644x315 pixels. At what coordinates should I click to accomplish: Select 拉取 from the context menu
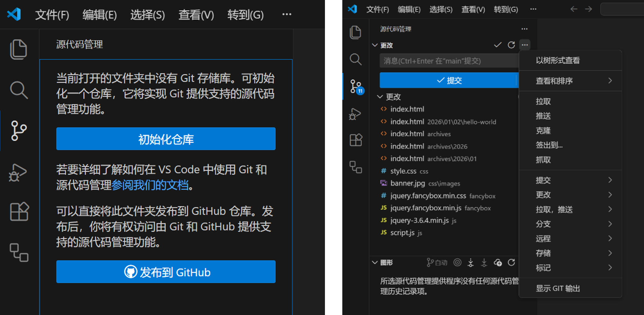(543, 101)
